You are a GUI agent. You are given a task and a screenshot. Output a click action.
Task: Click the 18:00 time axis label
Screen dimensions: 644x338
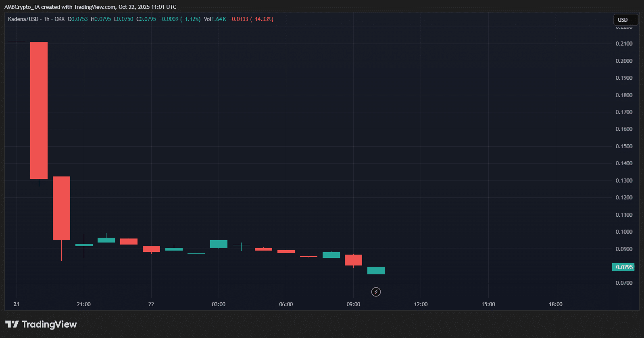555,304
